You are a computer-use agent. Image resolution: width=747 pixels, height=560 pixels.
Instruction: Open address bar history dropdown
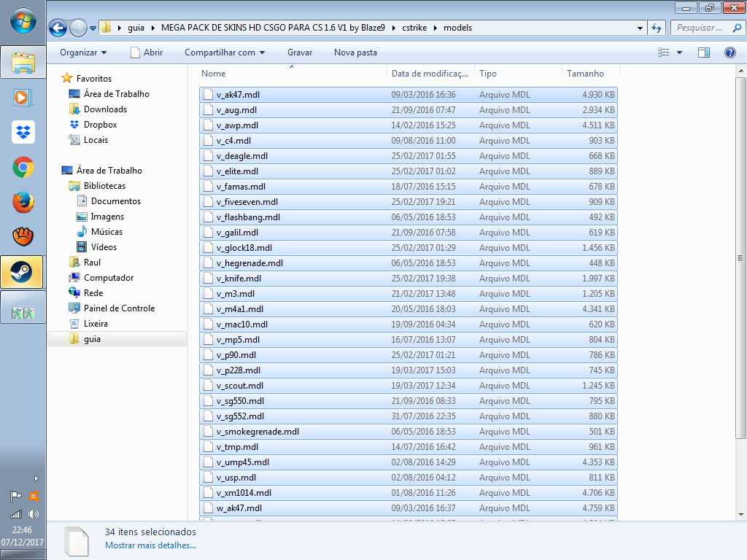coord(640,28)
